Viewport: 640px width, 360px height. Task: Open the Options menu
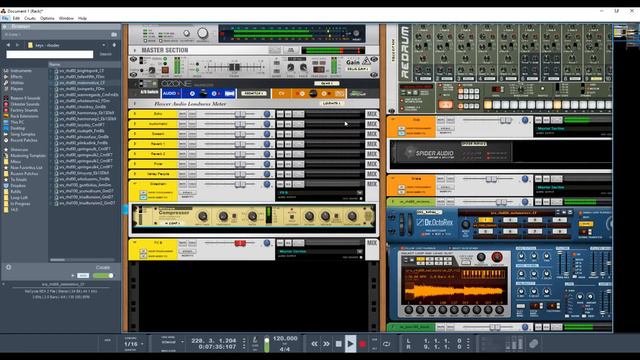pos(47,18)
